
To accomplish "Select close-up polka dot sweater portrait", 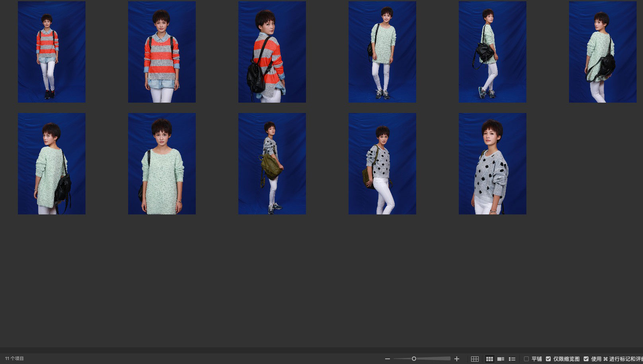I will click(493, 164).
